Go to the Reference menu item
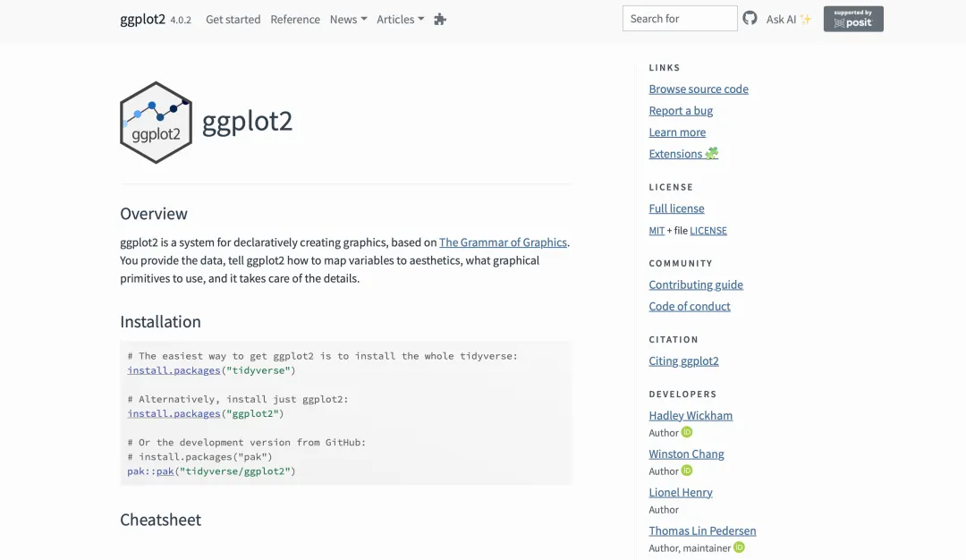 295,19
